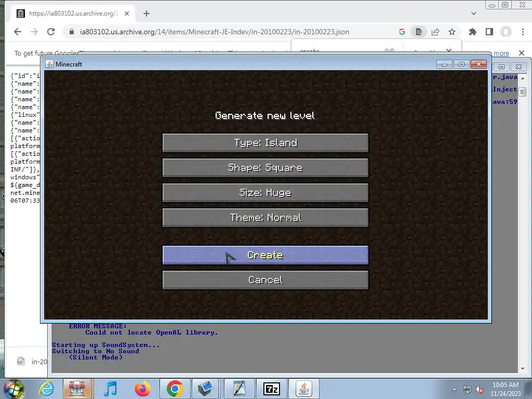Click the taskbar clock
This screenshot has width=532, height=399.
505,389
